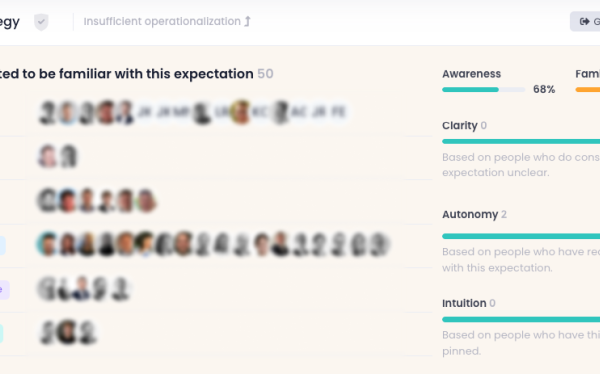This screenshot has height=374, width=600.
Task: Click the Autonomy score bar
Action: tap(521, 236)
